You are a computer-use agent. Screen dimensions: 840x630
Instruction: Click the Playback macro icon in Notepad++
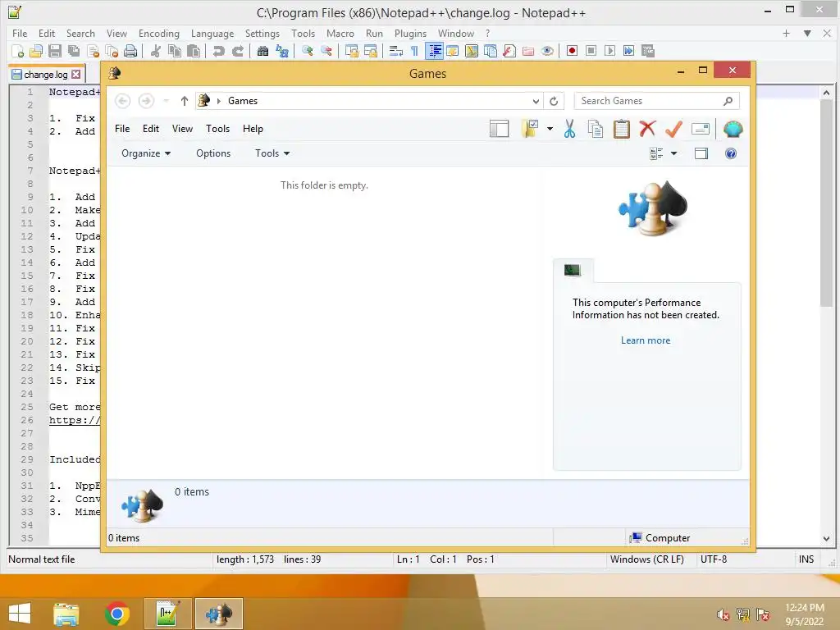point(609,51)
